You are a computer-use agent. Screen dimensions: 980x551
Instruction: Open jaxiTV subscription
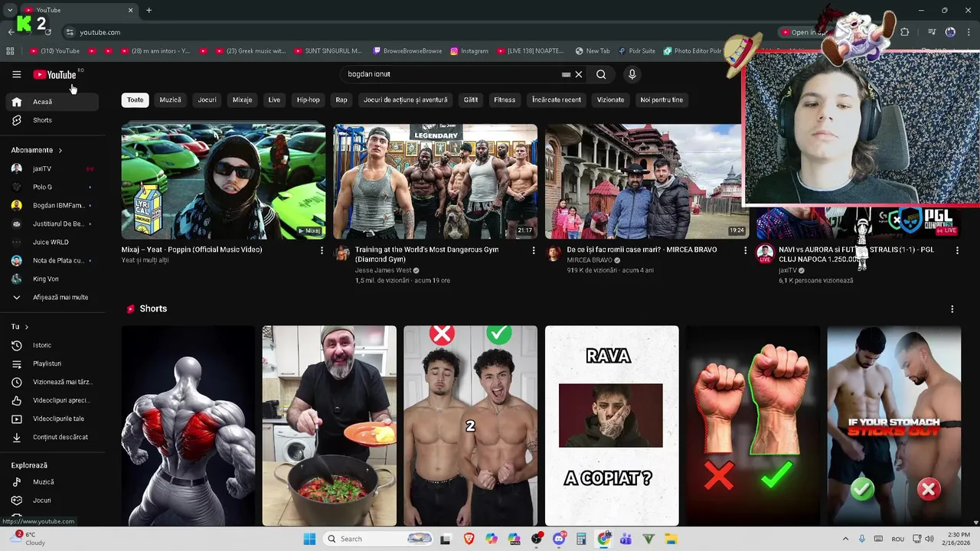tap(52, 168)
